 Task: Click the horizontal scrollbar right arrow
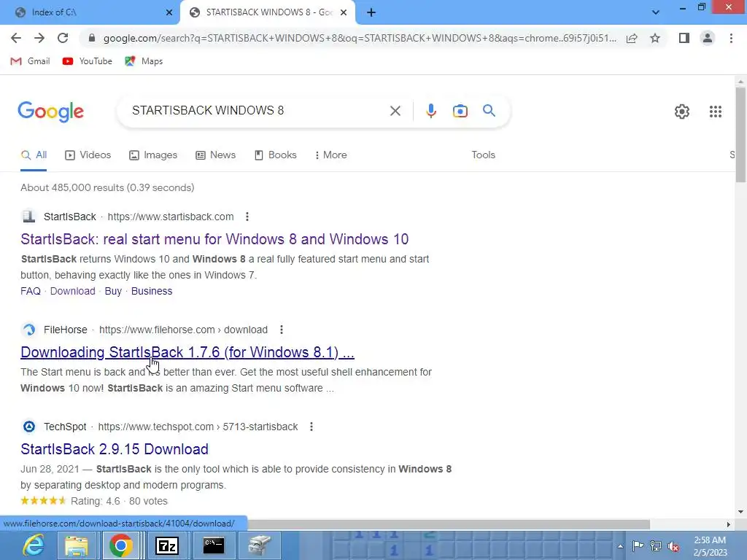pos(729,524)
